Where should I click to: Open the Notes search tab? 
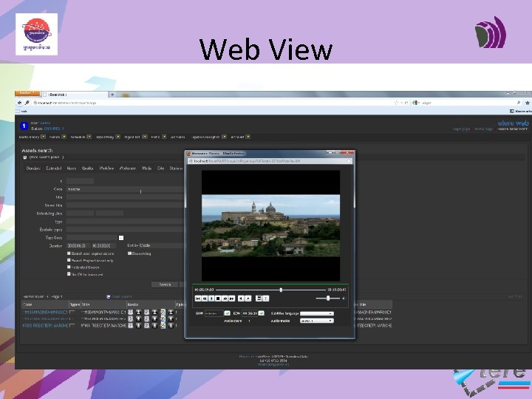tap(71, 168)
